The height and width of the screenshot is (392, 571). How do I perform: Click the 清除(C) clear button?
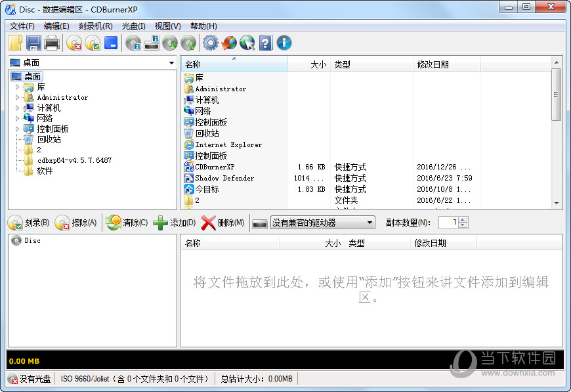tap(127, 223)
